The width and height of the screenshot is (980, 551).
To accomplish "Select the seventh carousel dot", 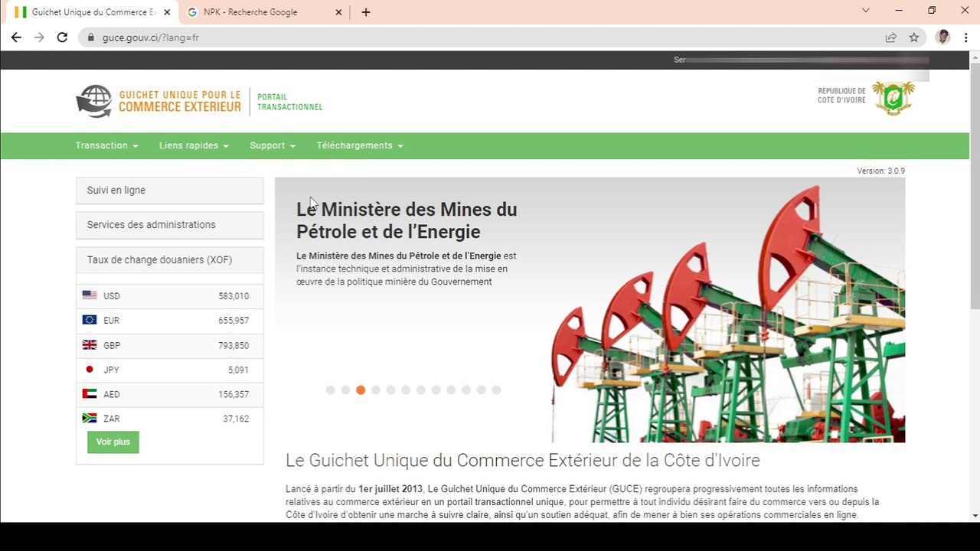I will click(x=421, y=390).
